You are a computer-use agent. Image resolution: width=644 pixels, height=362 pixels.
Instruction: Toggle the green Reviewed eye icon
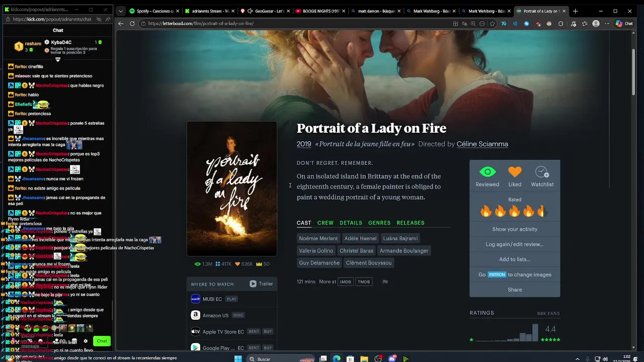(488, 172)
